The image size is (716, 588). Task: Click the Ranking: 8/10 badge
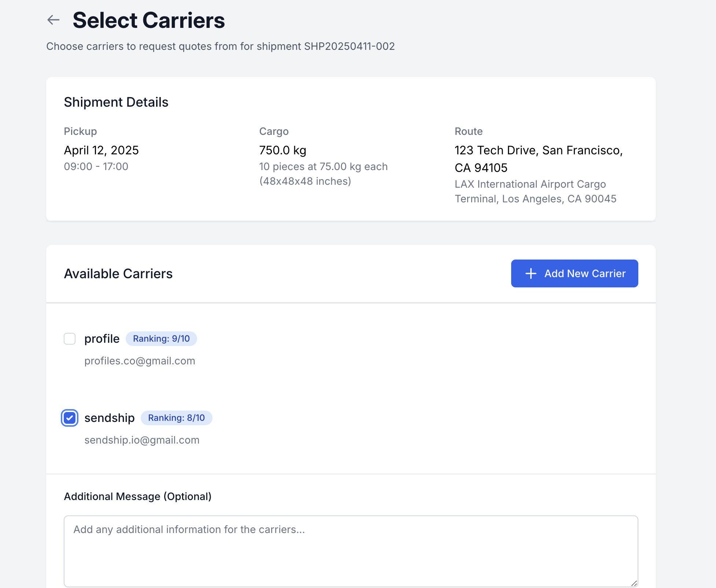point(176,418)
